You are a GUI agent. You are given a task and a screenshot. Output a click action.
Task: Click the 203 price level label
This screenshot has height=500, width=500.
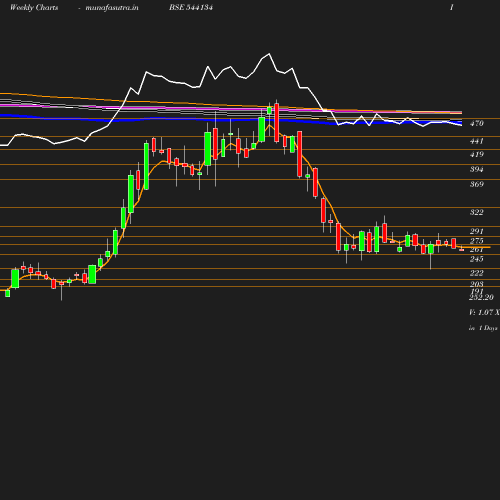tap(477, 284)
